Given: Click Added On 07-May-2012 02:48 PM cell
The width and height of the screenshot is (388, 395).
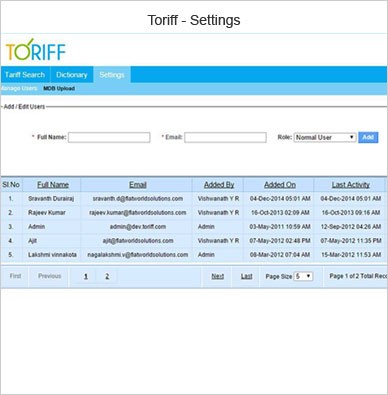Looking at the screenshot, I should click(280, 241).
